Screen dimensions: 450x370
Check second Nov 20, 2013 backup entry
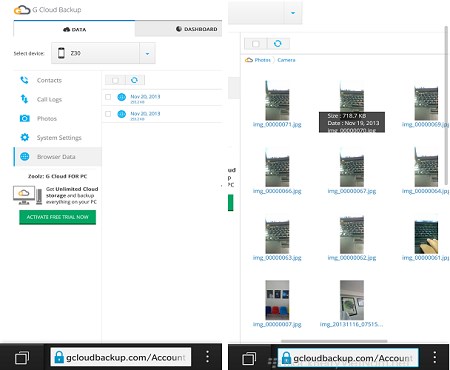click(108, 114)
